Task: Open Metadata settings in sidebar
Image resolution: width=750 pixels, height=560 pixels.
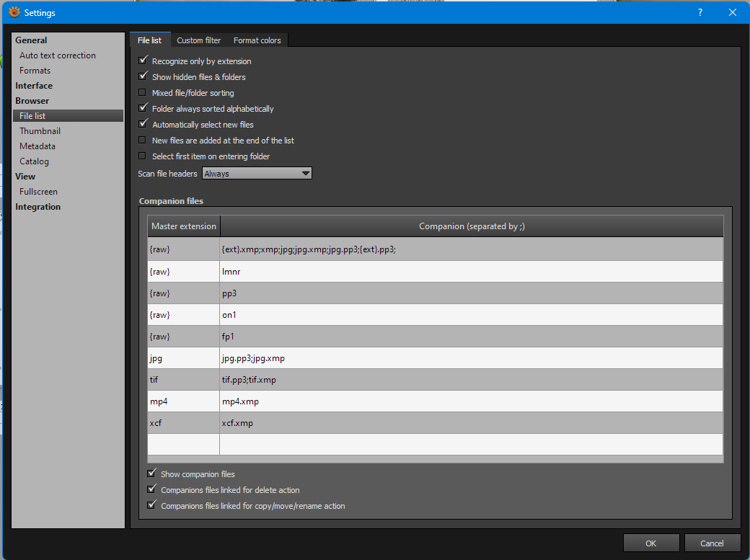Action: [x=37, y=146]
